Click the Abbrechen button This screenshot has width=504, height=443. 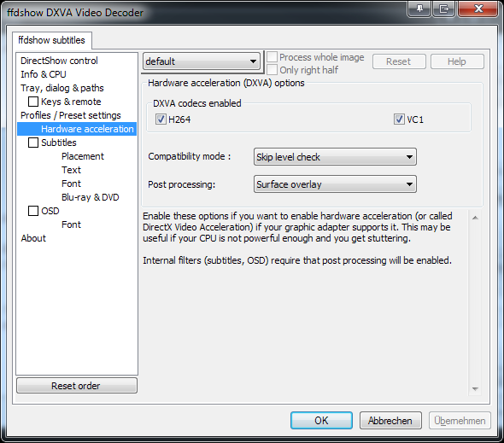390,421
